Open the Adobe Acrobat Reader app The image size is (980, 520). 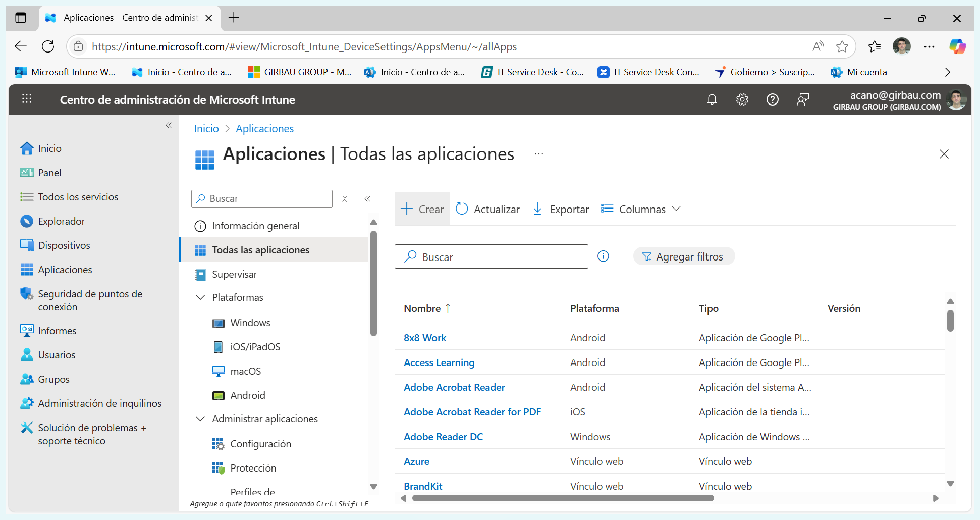[x=454, y=387]
